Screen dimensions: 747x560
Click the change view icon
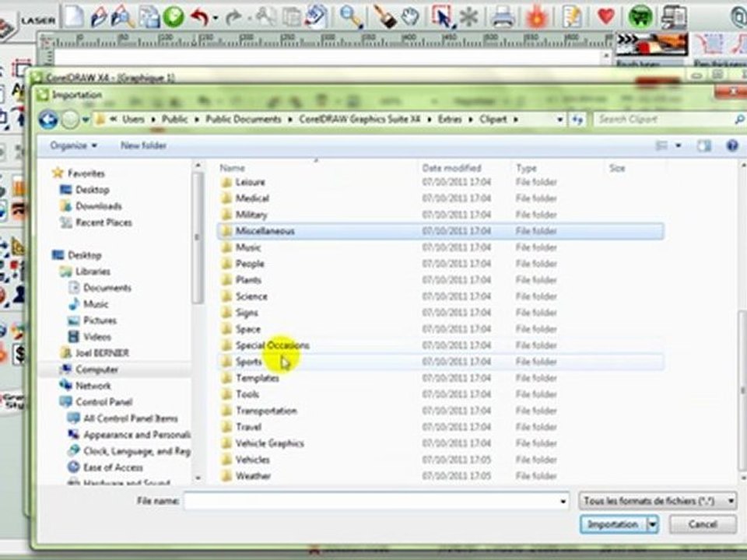[661, 145]
